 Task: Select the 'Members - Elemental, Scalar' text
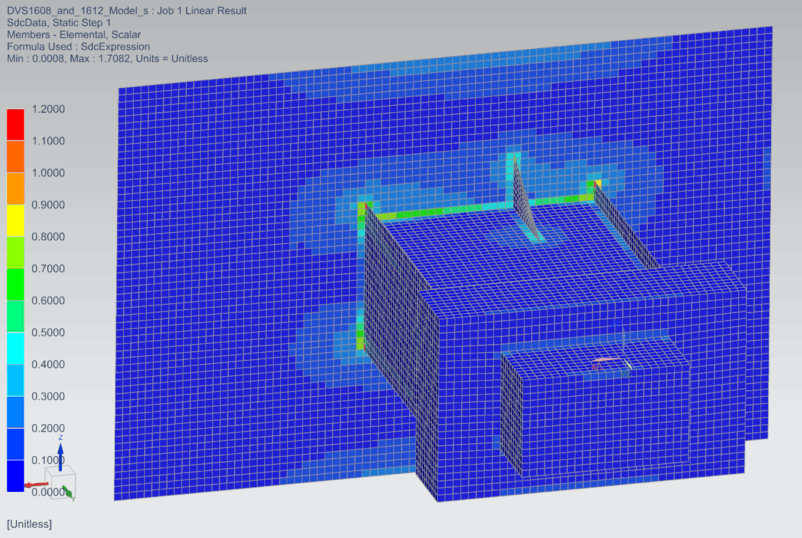pyautogui.click(x=74, y=35)
